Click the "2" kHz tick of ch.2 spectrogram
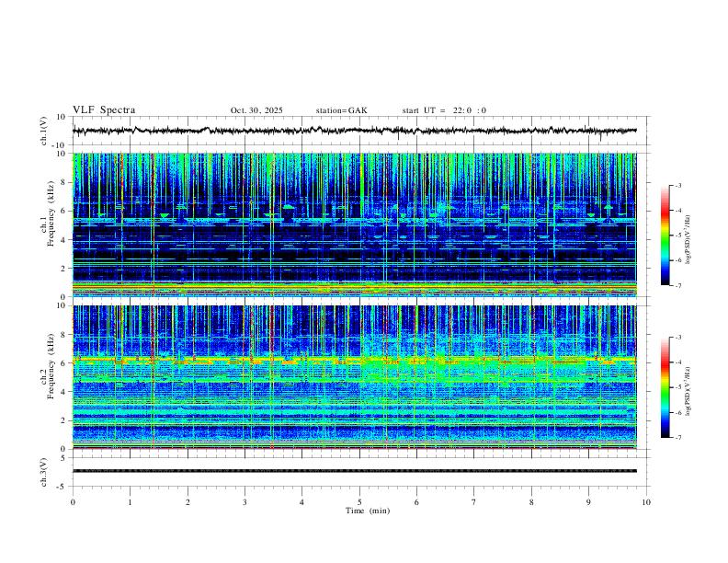This screenshot has height=563, width=728. coord(63,420)
